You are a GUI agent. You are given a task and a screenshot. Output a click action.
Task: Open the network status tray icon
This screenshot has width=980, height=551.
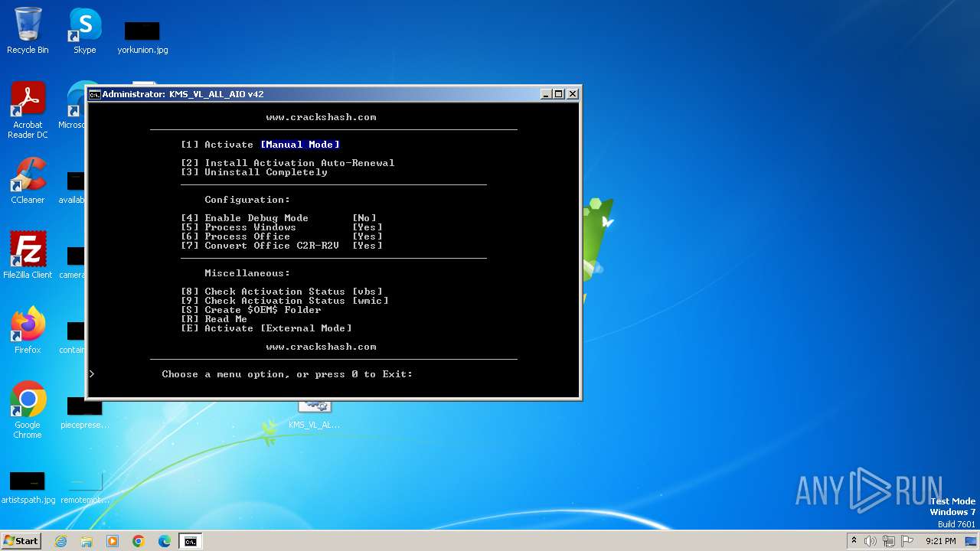(889, 541)
